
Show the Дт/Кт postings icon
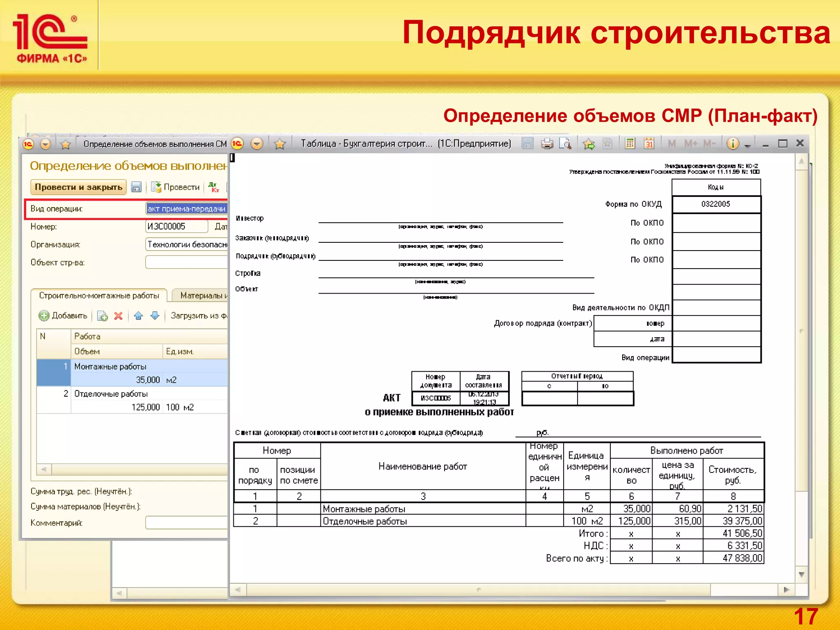[x=214, y=187]
